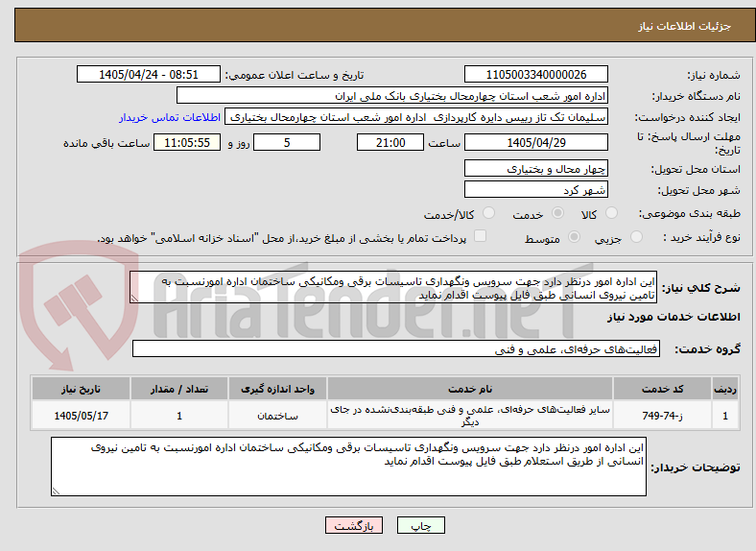Select the کالا/خدمت radio button
This screenshot has height=551, width=756.
489,213
